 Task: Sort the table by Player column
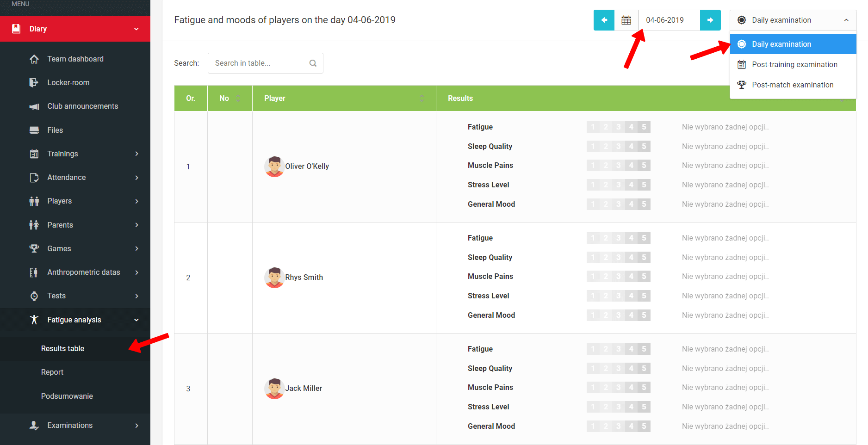[x=422, y=99]
